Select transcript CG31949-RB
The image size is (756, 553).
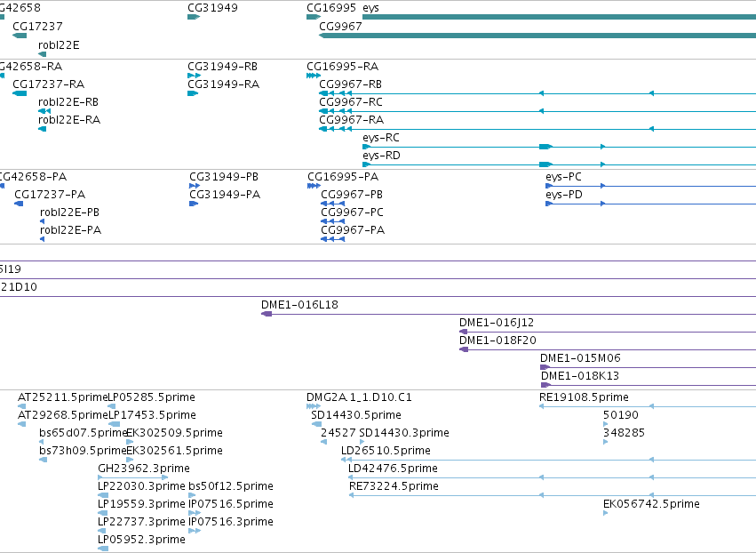click(223, 67)
